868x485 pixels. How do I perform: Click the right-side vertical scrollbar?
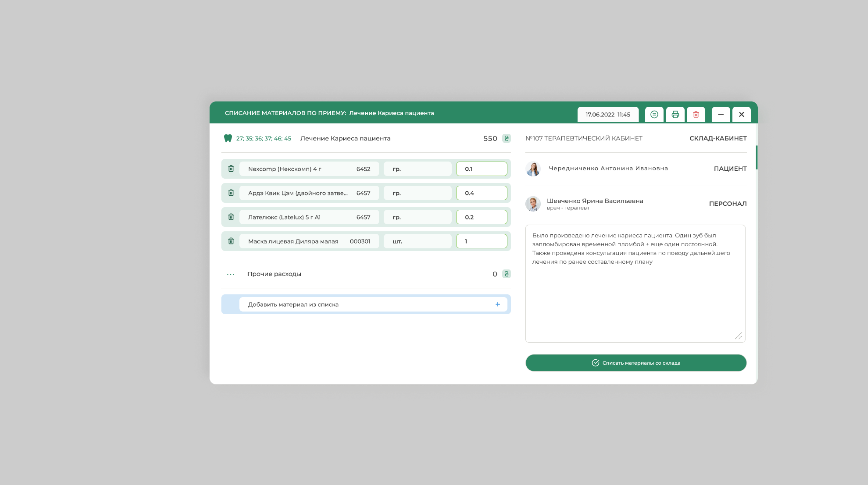[x=756, y=158]
